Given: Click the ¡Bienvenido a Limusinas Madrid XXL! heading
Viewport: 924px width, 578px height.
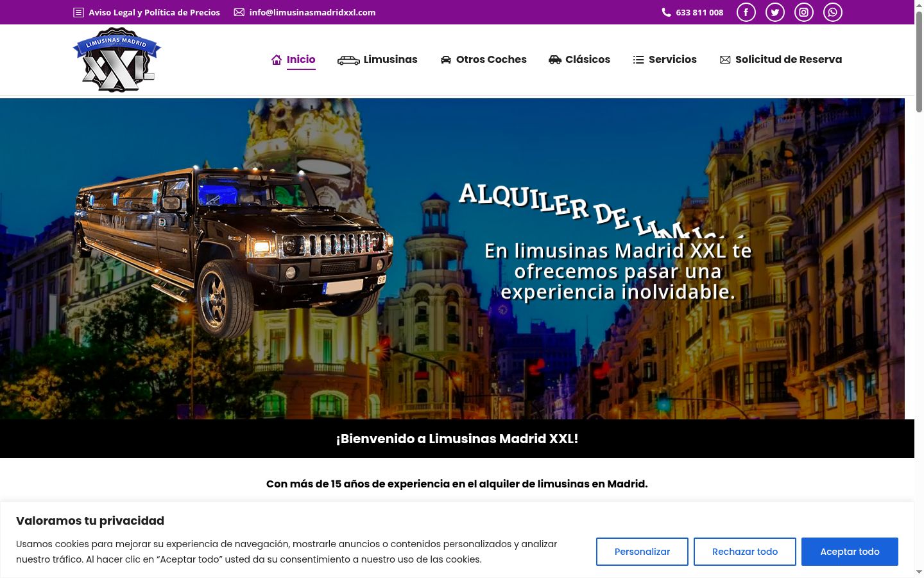Looking at the screenshot, I should point(457,439).
